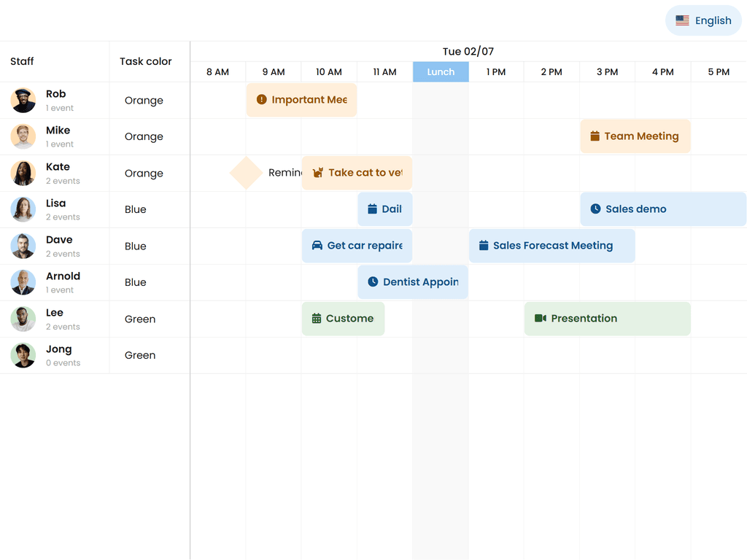Click the US flag icon
The width and height of the screenshot is (747, 560).
pyautogui.click(x=682, y=20)
